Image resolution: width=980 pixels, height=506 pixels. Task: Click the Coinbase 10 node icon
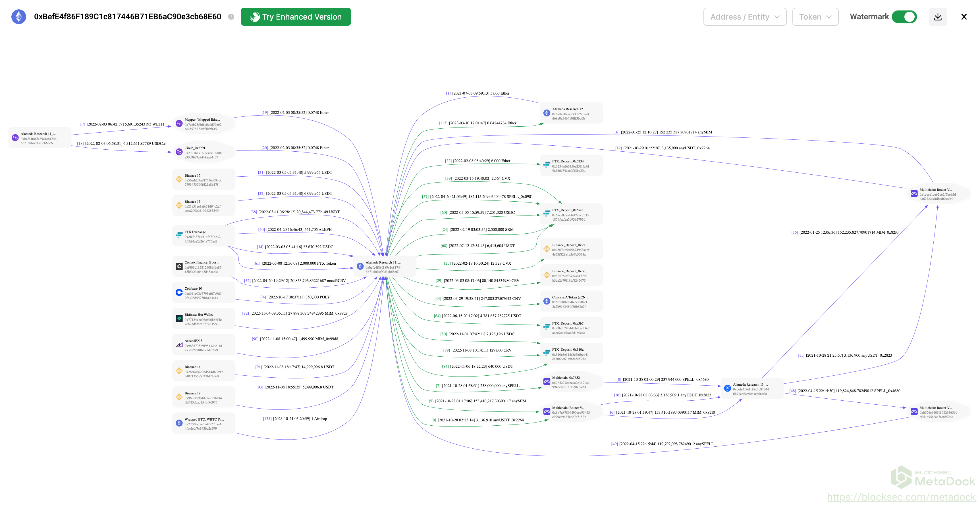179,292
